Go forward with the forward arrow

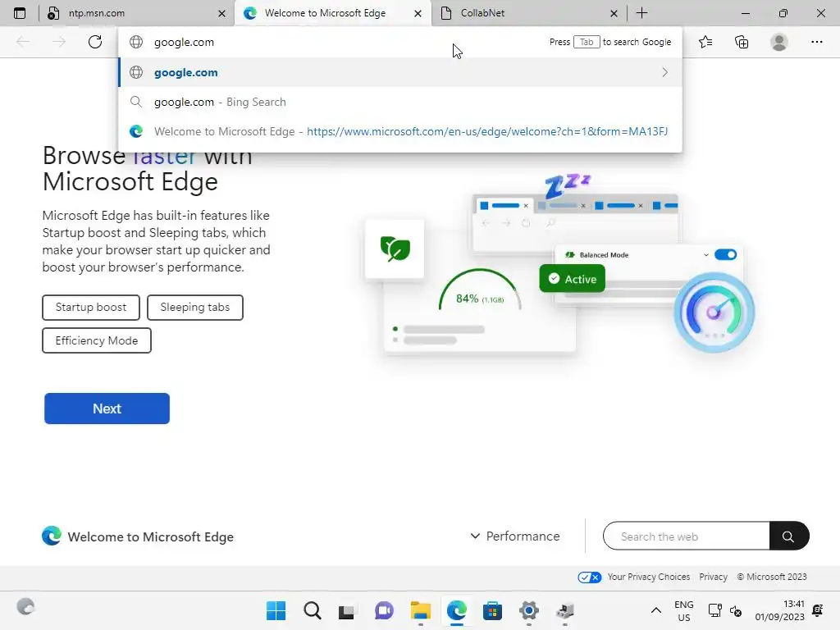[59, 42]
